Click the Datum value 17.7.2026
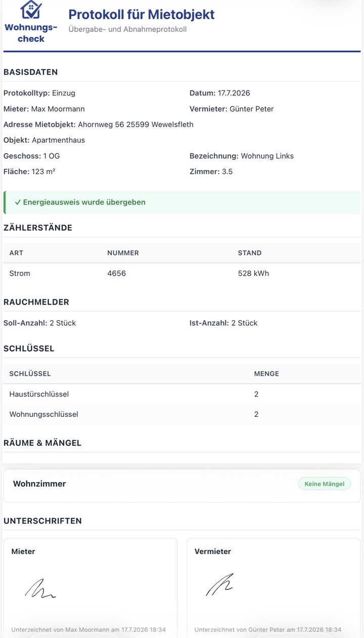Image resolution: width=364 pixels, height=638 pixels. tap(234, 93)
